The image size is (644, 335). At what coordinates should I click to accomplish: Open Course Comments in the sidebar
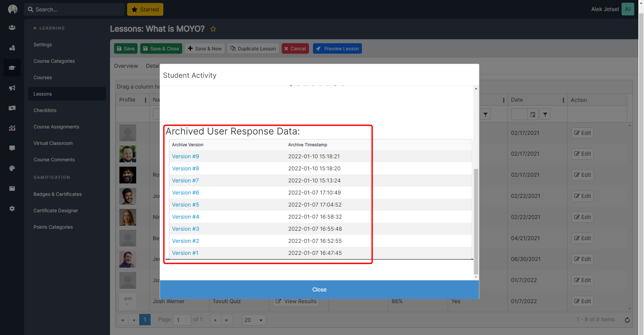click(54, 160)
